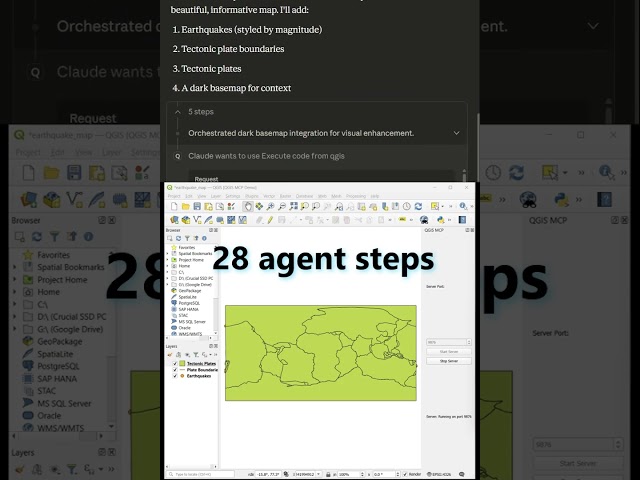Viewport: 640px width, 480px height.
Task: Open Select Features dropdown arrow in front toolbar
Action: click(x=442, y=207)
